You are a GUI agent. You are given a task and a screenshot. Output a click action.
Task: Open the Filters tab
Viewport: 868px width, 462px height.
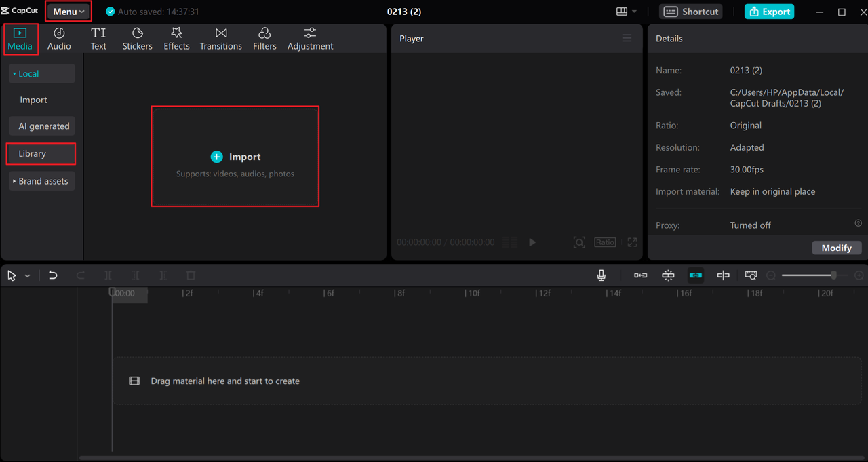tap(264, 39)
